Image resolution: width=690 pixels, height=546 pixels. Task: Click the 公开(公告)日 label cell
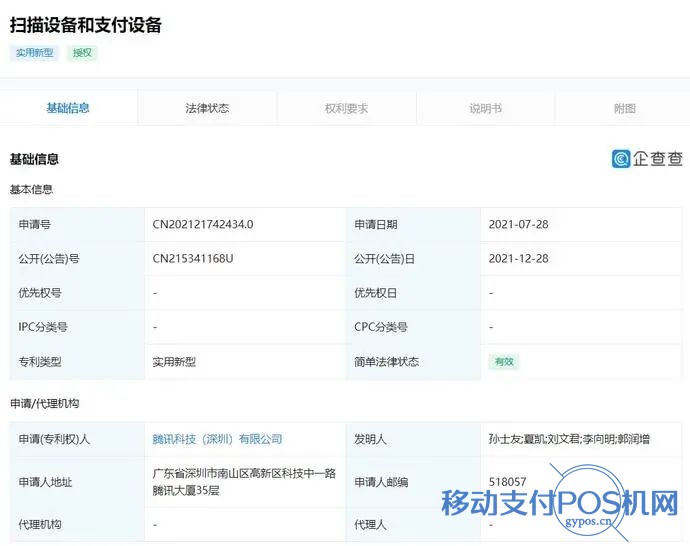[414, 259]
